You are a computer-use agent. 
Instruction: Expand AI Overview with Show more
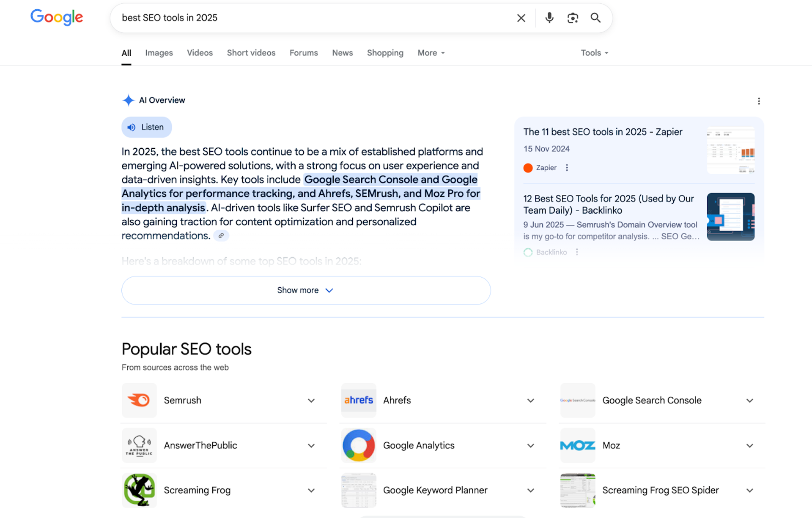[306, 290]
